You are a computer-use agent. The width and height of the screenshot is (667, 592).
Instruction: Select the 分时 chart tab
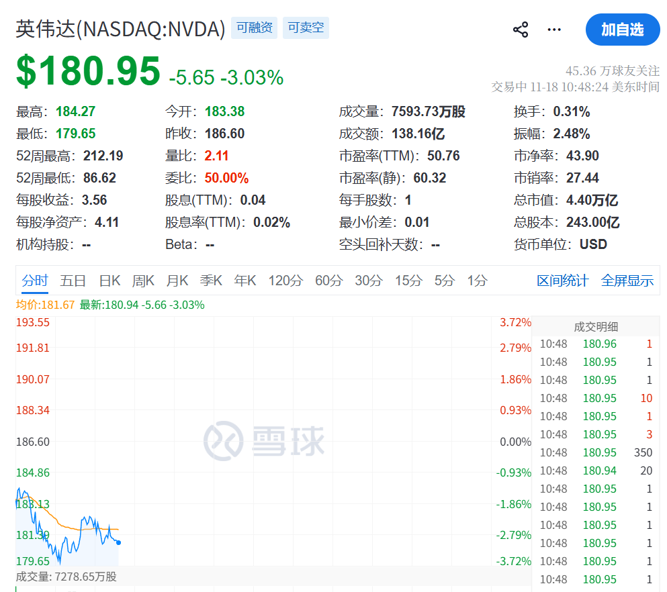tap(35, 280)
